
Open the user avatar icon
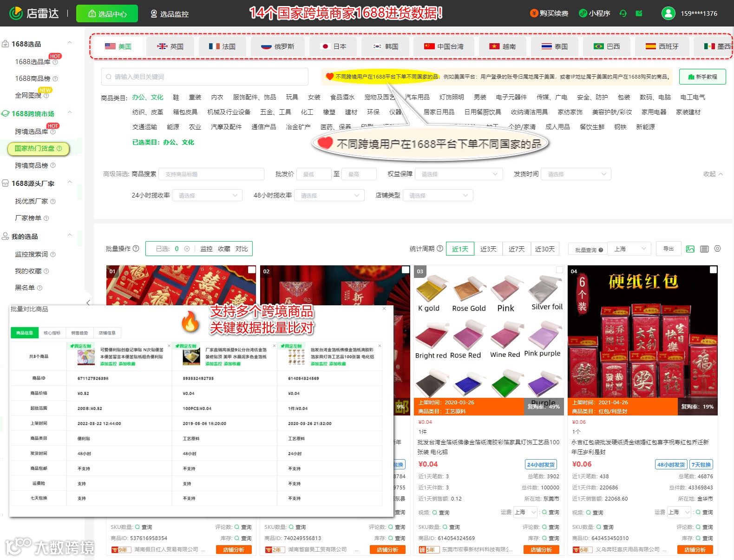[668, 13]
